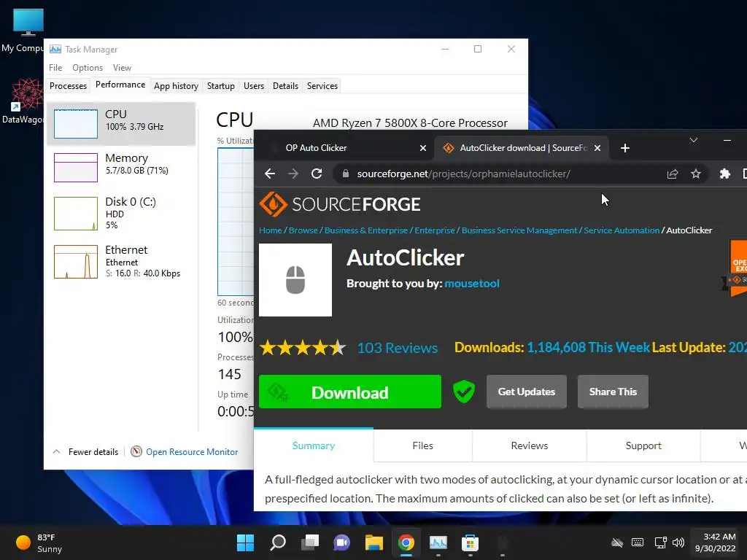Screen dimensions: 747x560
Task: Switch to Task Manager App history tab
Action: coord(176,86)
